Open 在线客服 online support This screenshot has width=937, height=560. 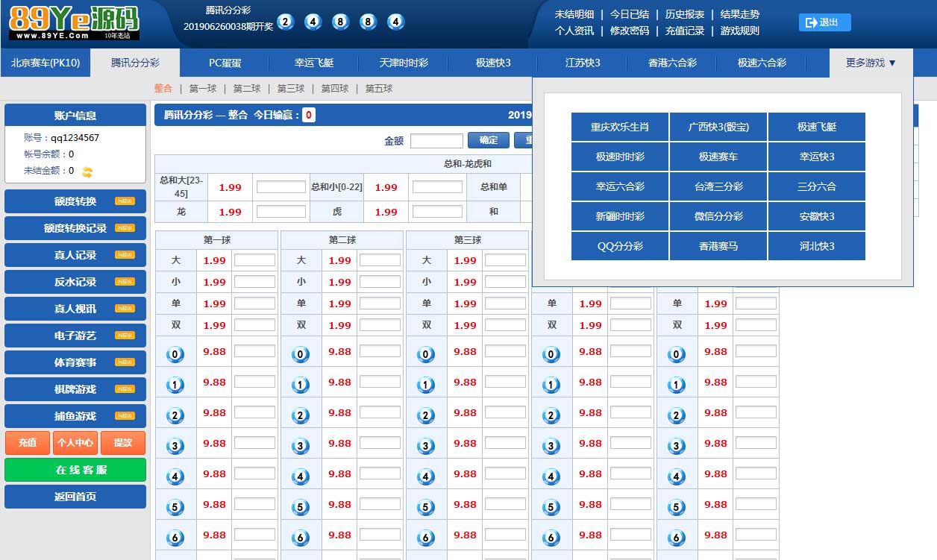point(75,470)
